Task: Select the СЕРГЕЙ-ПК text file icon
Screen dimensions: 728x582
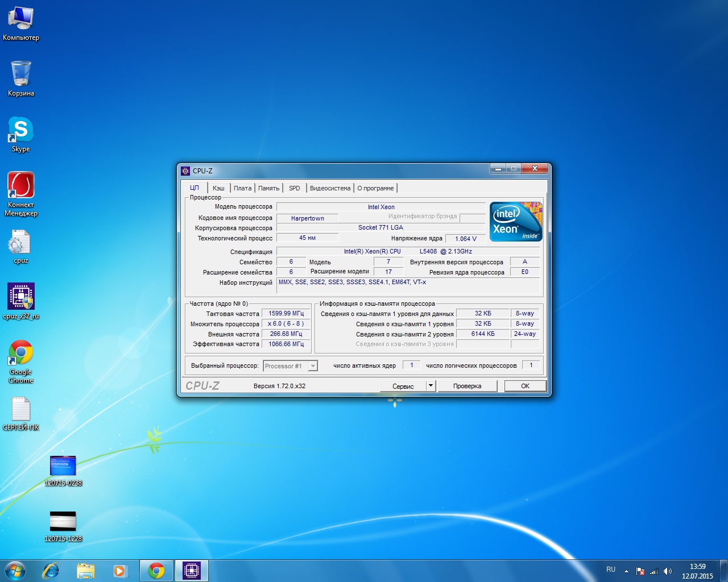Action: tap(20, 409)
